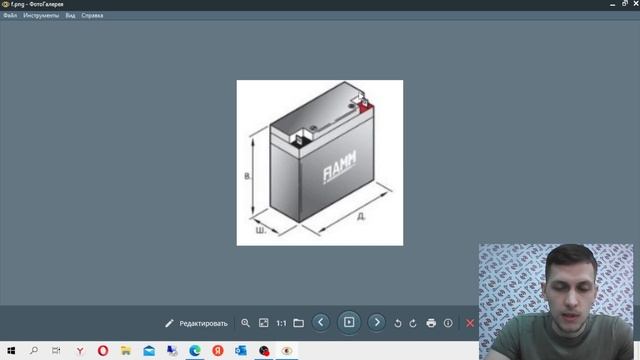Click the zoom magnifier icon
Screen dimensions: 640x360
[245, 323]
